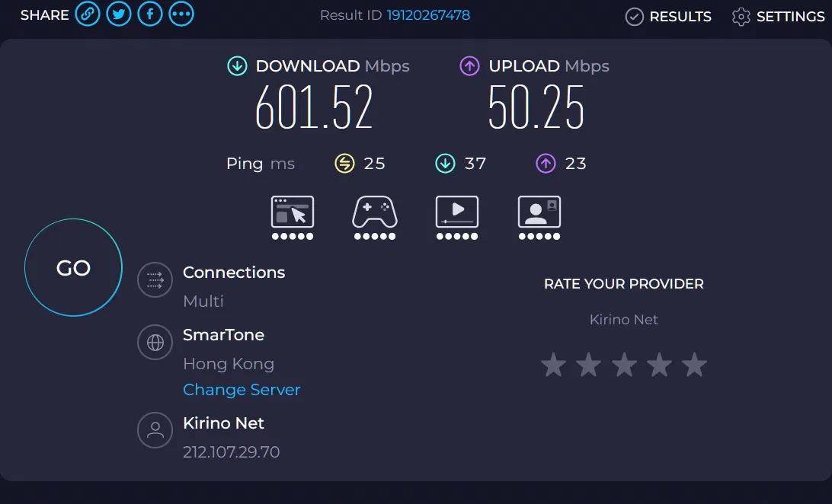The image size is (832, 504).
Task: Click the Kirino Net user icon
Action: pos(155,431)
